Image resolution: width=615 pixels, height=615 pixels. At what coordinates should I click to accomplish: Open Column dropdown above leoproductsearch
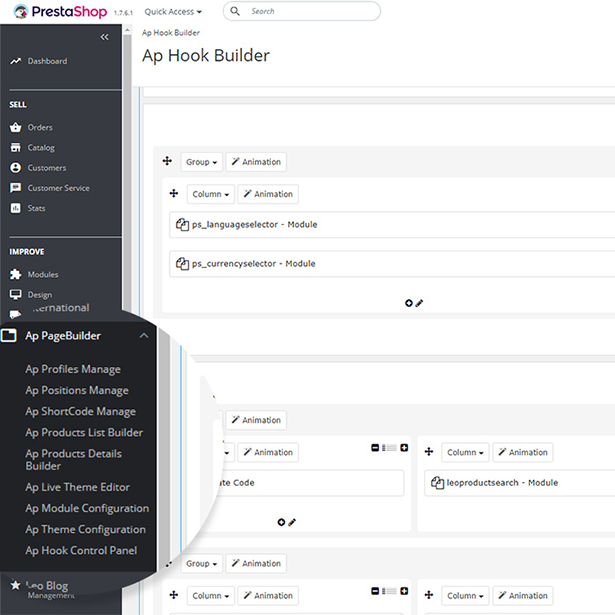coord(465,452)
